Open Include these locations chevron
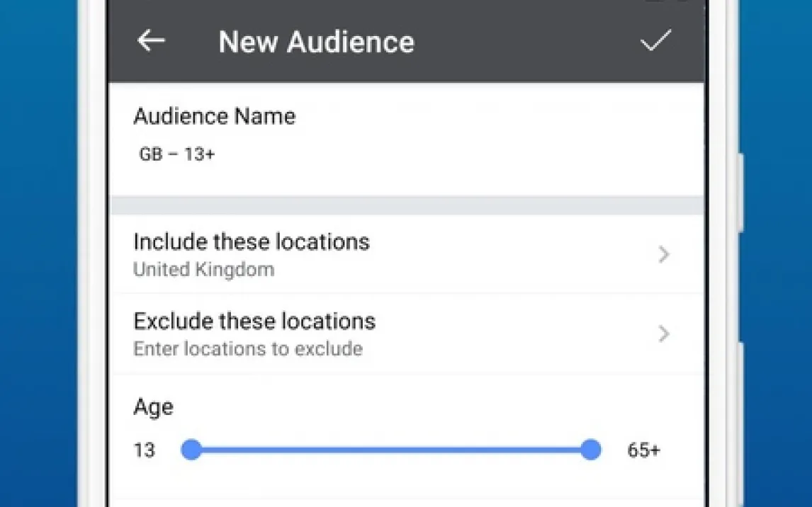 pos(663,255)
